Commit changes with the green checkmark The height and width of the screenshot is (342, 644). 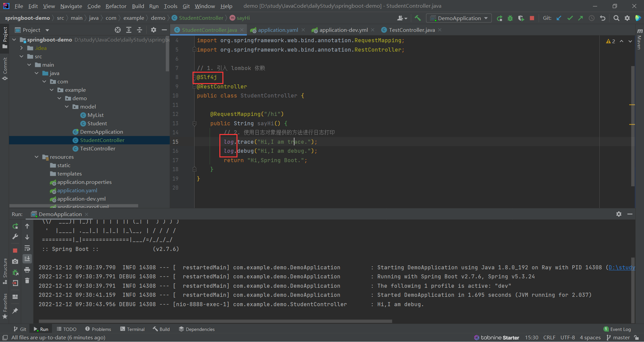570,18
